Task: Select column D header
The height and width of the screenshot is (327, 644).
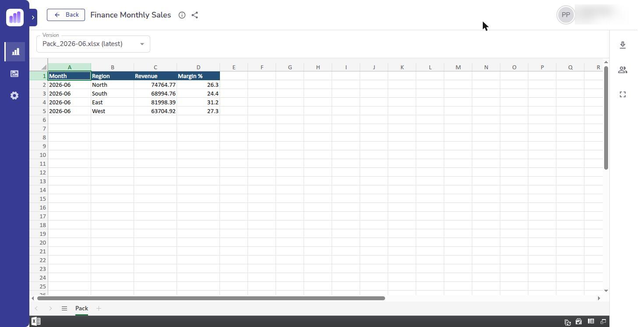Action: (x=198, y=67)
